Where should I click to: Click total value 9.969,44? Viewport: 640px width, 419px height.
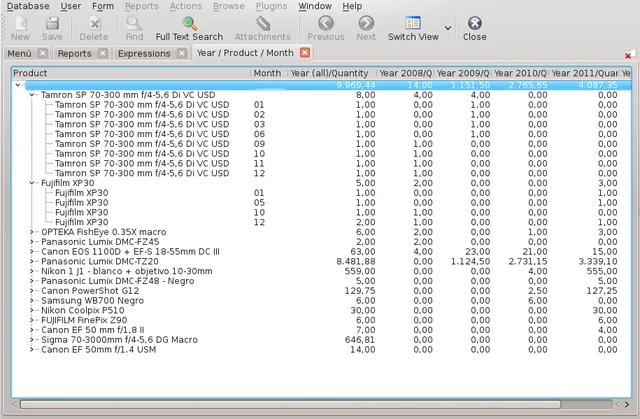click(356, 85)
